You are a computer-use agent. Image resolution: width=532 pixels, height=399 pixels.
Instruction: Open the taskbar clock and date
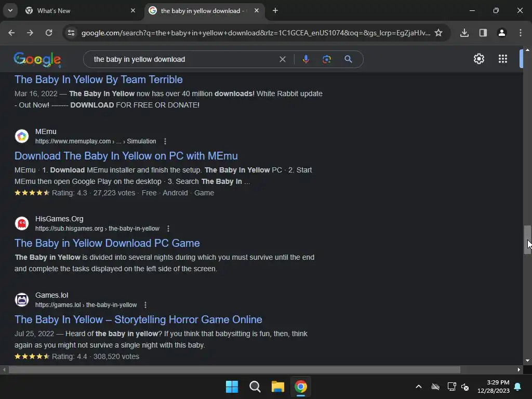[494, 387]
